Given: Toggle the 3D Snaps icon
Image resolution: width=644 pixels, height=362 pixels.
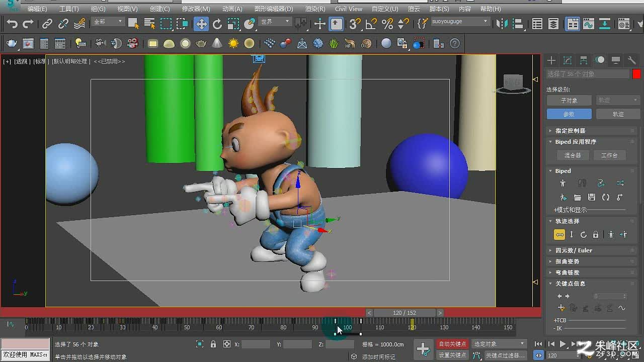Looking at the screenshot, I should point(355,24).
